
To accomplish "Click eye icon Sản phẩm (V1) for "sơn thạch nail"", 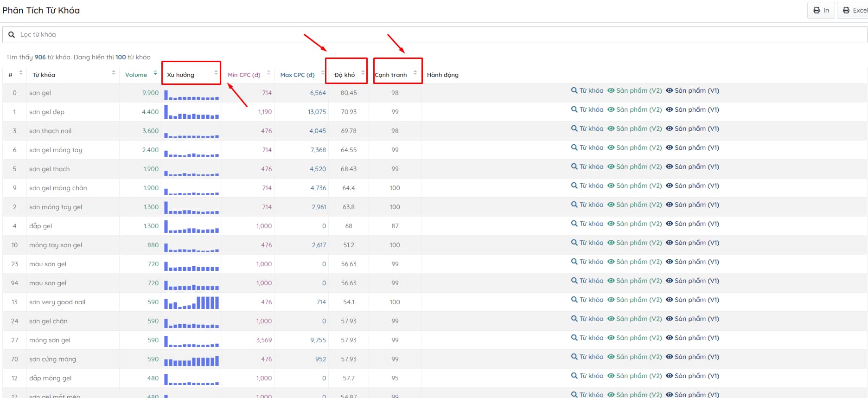I will pyautogui.click(x=669, y=129).
